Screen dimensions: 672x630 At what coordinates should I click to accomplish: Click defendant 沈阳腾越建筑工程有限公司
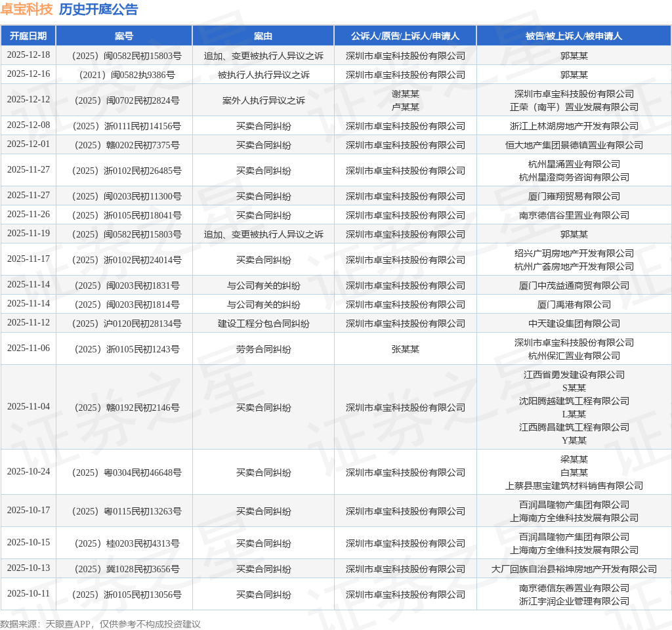pyautogui.click(x=574, y=401)
